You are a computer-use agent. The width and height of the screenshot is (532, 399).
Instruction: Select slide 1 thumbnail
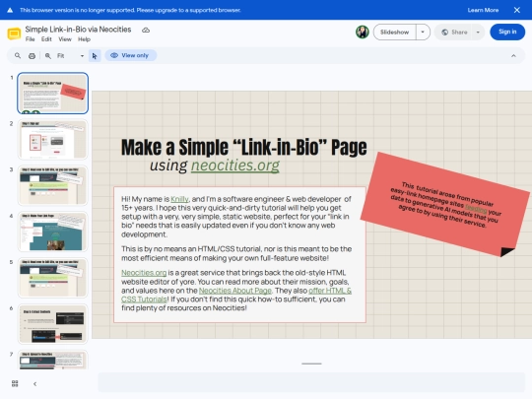[x=53, y=93]
